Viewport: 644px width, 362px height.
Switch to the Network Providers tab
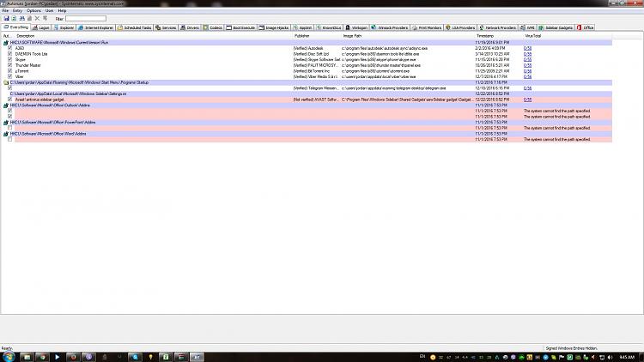tap(497, 27)
